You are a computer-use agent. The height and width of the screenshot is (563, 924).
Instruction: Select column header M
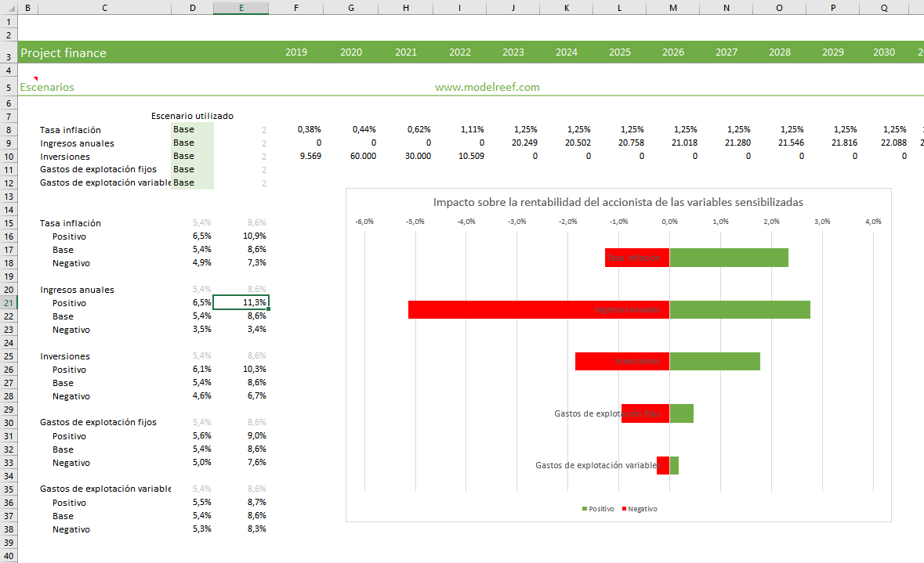click(673, 8)
